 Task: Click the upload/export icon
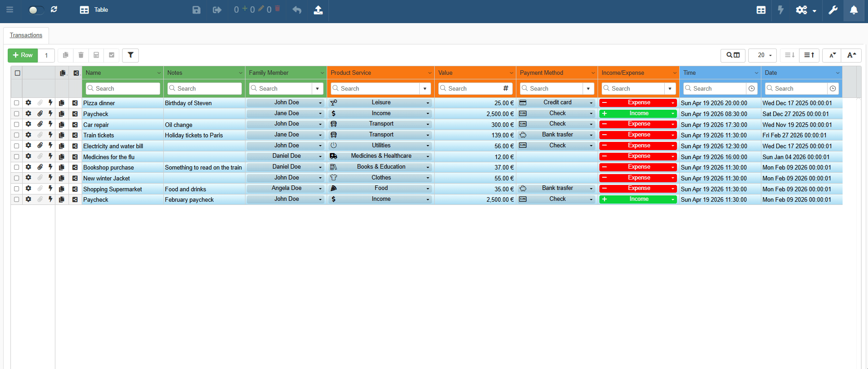click(318, 10)
